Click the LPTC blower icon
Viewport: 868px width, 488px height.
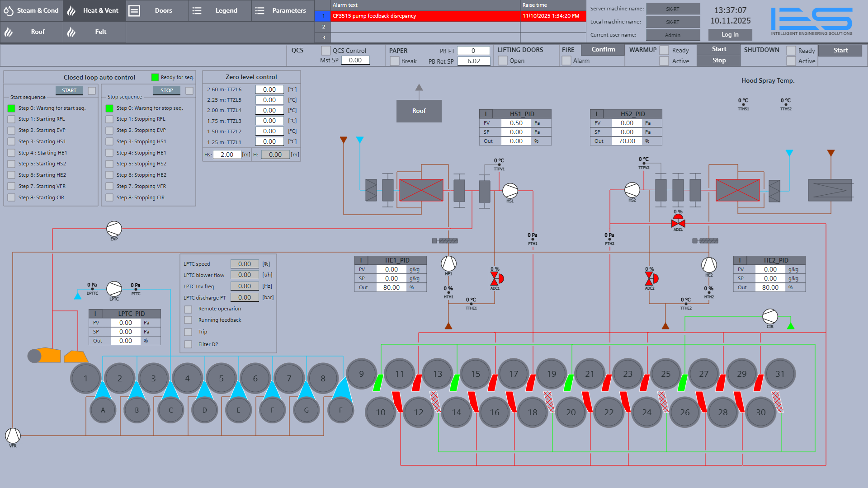pos(114,289)
